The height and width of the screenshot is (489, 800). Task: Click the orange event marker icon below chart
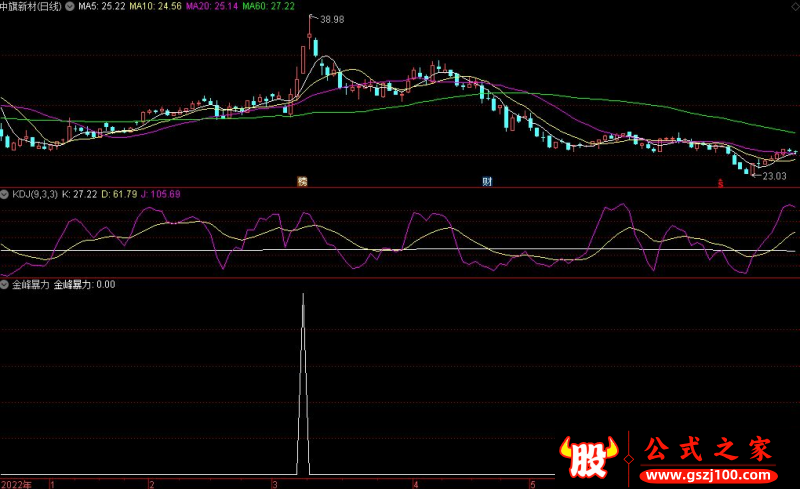point(301,181)
